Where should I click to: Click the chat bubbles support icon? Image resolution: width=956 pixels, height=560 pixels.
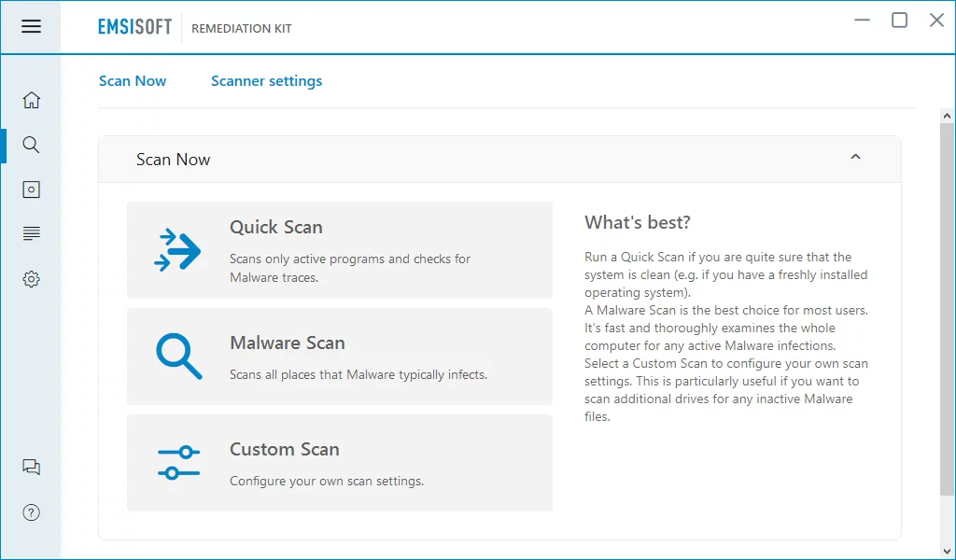tap(31, 468)
